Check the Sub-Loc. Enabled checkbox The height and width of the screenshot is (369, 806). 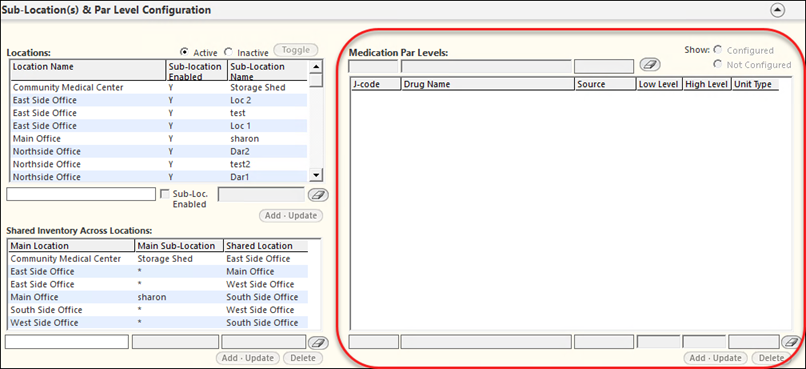[165, 194]
